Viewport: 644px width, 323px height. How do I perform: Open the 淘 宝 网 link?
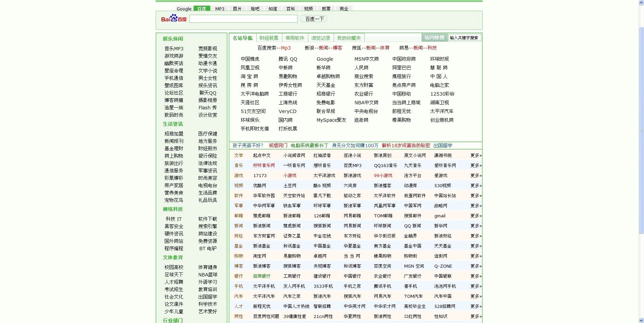[249, 76]
